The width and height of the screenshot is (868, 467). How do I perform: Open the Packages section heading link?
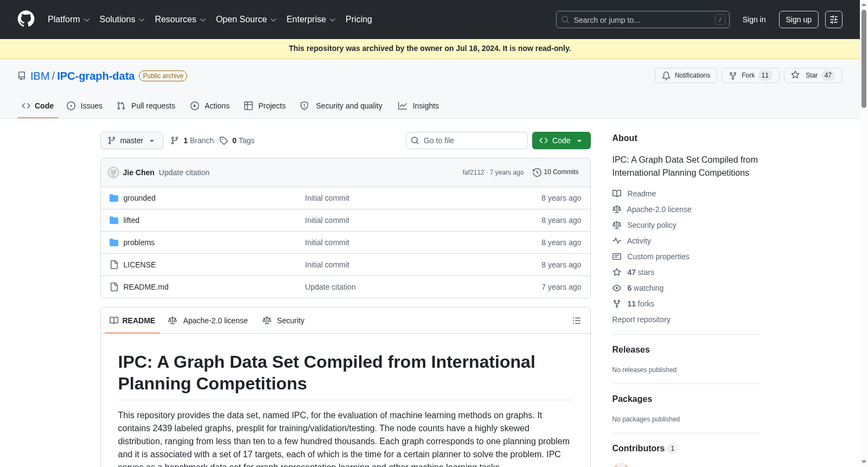pyautogui.click(x=632, y=399)
